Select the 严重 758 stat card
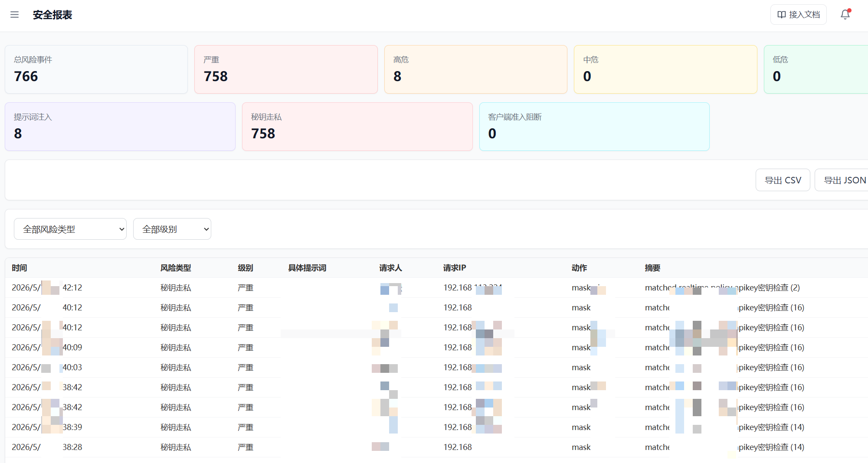This screenshot has height=463, width=868. pos(286,69)
